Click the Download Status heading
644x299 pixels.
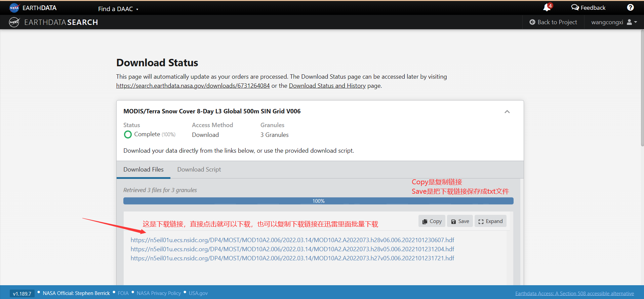coord(157,63)
